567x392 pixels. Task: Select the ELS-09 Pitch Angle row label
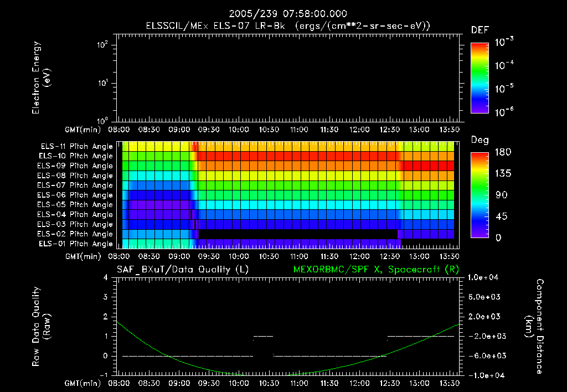(x=75, y=166)
